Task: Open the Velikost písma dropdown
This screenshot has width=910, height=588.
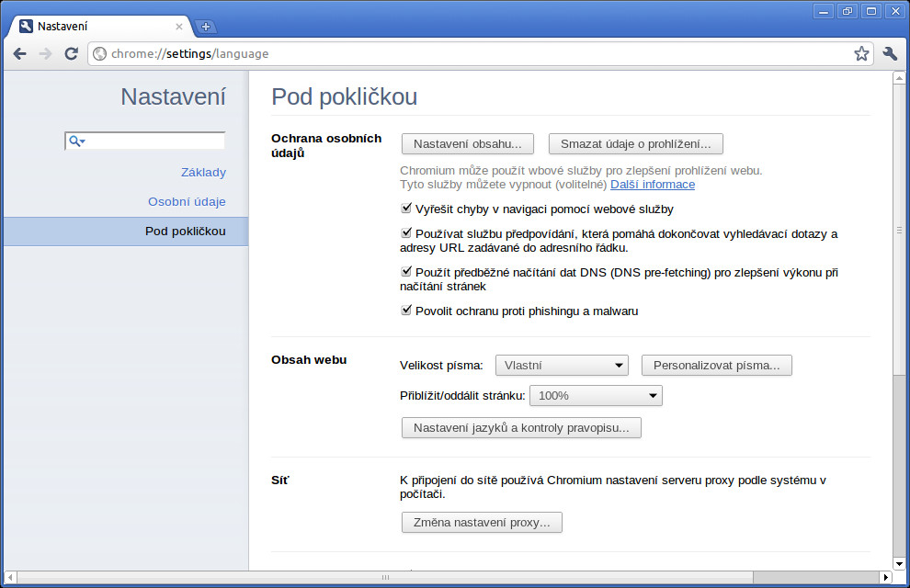Action: [562, 366]
